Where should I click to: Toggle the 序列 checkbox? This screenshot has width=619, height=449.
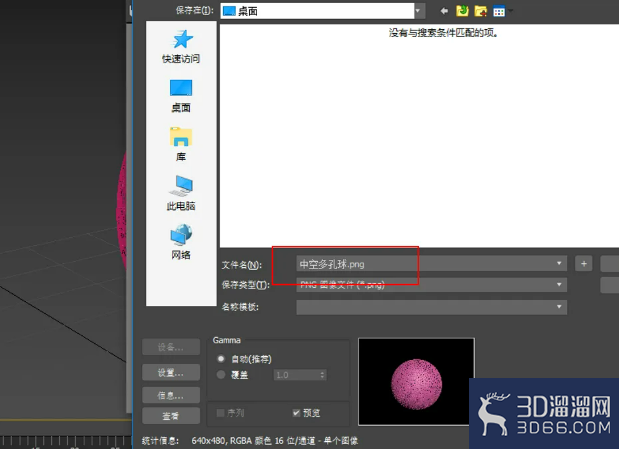click(220, 413)
